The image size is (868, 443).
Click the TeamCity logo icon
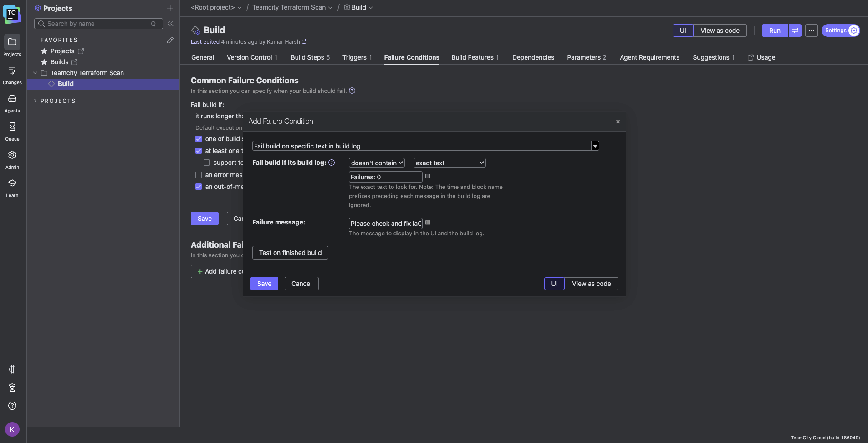point(12,14)
